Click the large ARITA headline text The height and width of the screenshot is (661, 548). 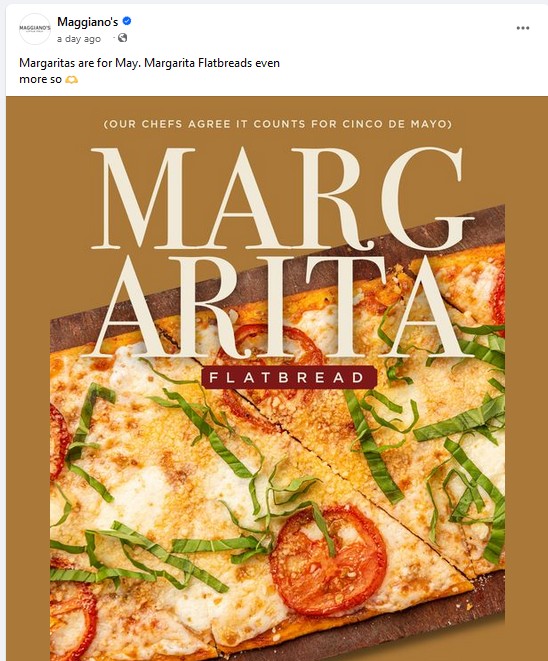click(x=278, y=308)
